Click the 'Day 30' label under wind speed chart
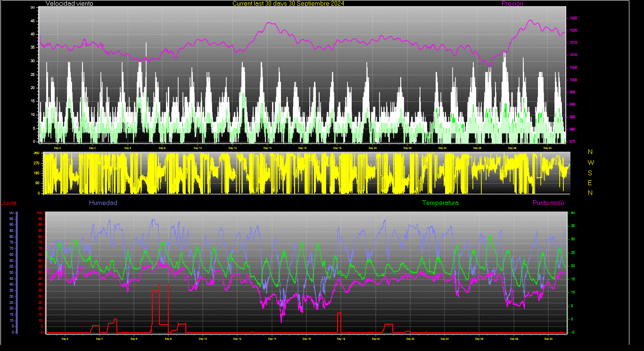Screen dimensions: 644x351 coord(547,148)
